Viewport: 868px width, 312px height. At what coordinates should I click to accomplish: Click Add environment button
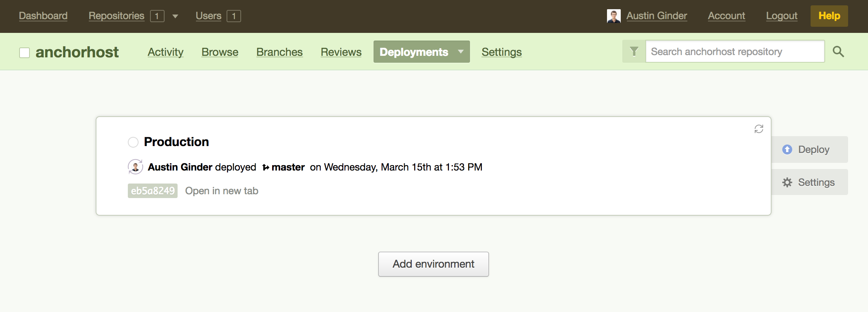(x=434, y=264)
